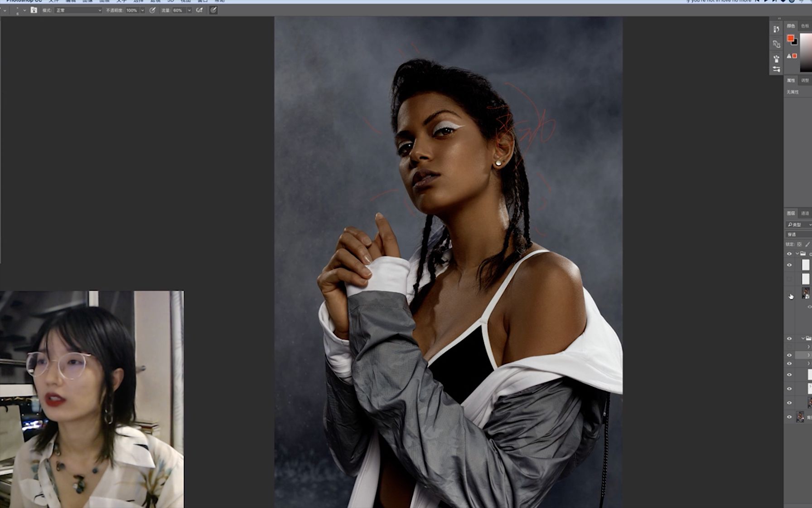This screenshot has height=508, width=812.
Task: Enable airbrush-style build-up effects
Action: pyautogui.click(x=199, y=10)
